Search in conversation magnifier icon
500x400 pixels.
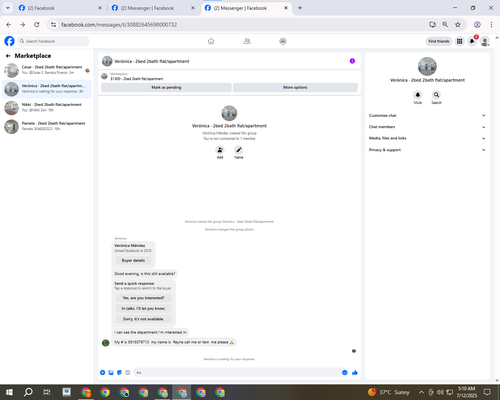(436, 95)
